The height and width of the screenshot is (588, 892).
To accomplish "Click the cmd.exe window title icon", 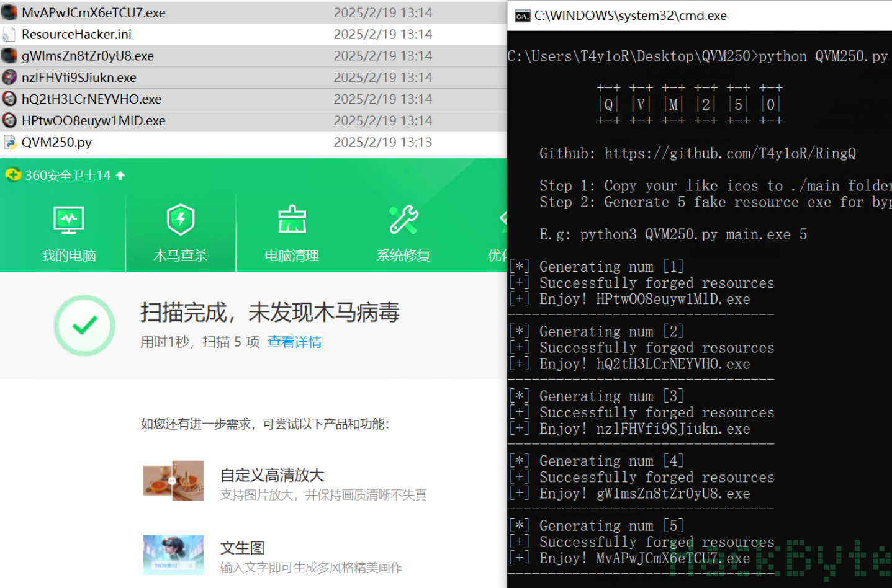I will (x=523, y=16).
